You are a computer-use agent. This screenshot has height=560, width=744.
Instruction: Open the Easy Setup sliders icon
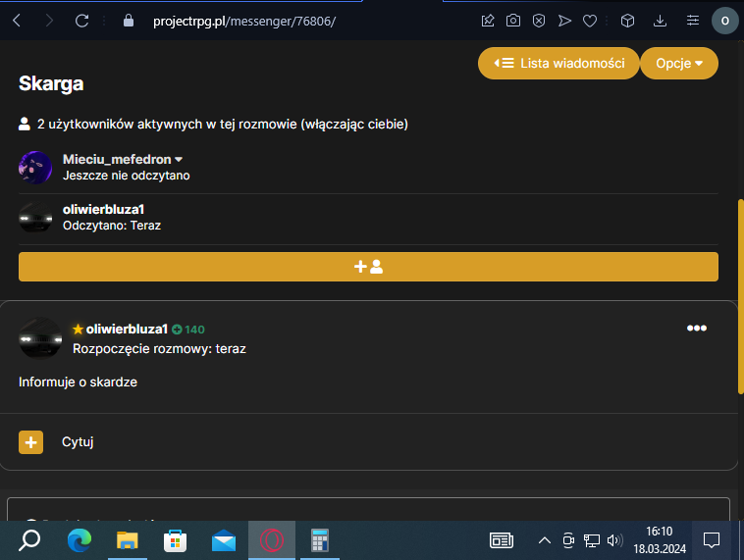693,21
